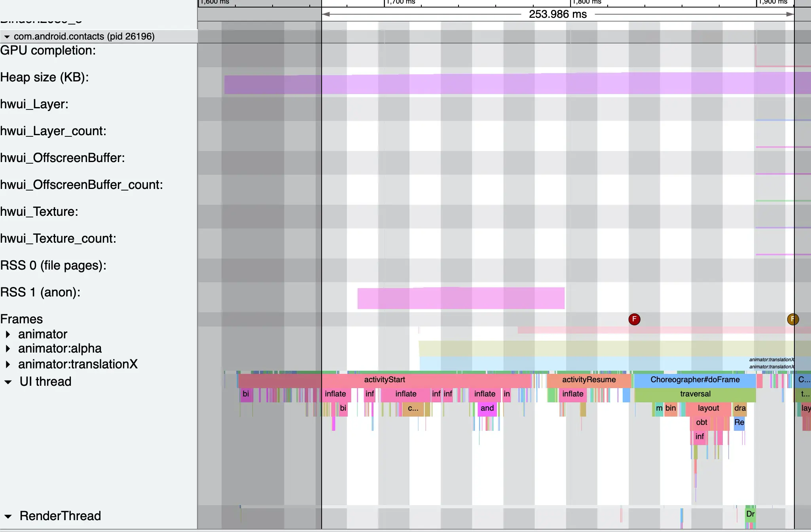
Task: Collapse the RenderThread track
Action: 8,517
